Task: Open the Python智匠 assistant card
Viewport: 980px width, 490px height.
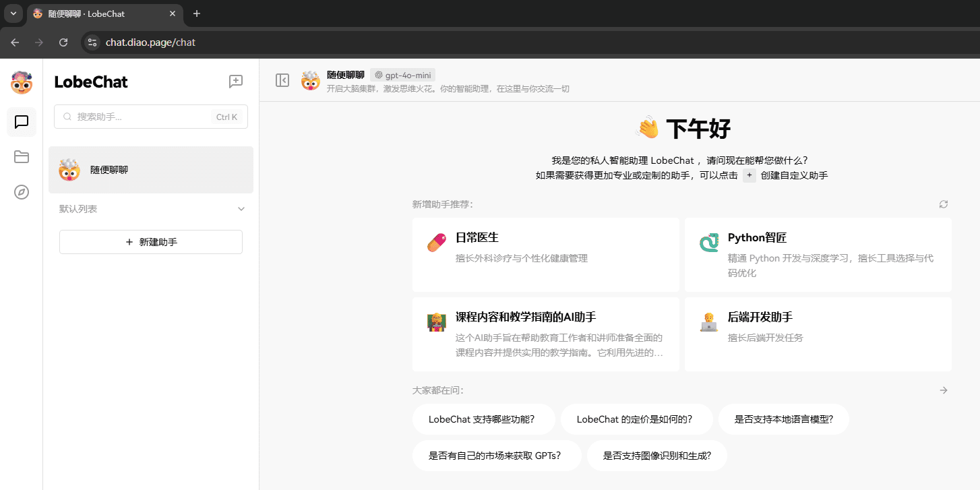Action: [x=818, y=255]
